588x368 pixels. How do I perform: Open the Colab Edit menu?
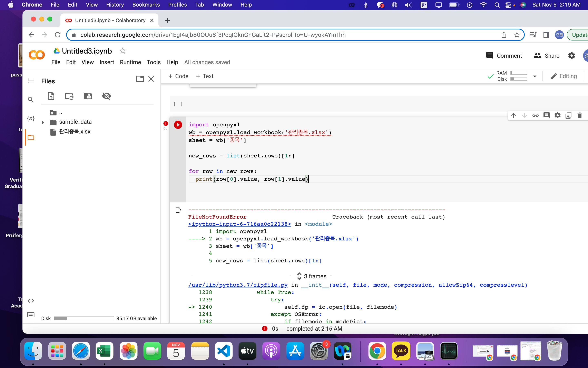[71, 62]
